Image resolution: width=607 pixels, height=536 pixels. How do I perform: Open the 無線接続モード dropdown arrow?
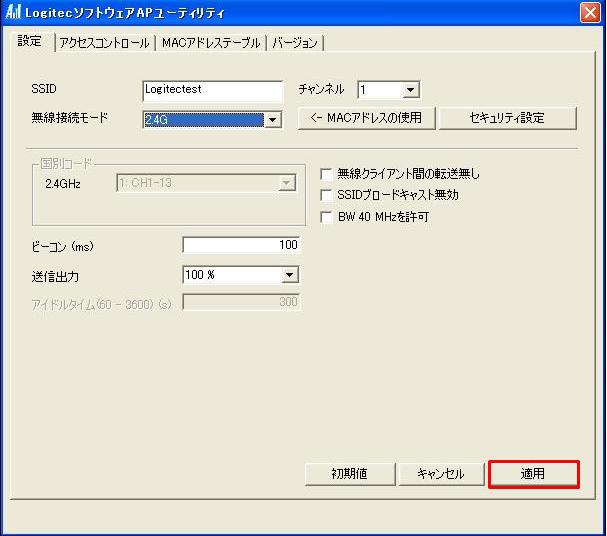(272, 120)
